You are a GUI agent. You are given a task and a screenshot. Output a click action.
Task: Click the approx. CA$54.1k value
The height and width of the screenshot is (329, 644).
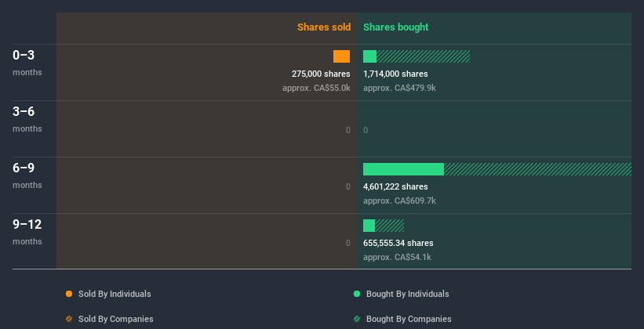tap(397, 258)
